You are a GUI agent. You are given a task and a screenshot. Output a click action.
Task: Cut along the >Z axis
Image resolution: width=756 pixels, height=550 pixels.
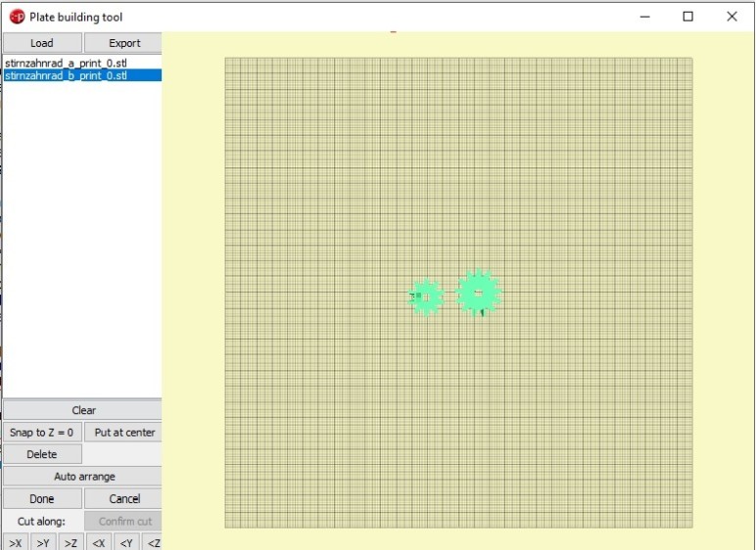coord(71,542)
